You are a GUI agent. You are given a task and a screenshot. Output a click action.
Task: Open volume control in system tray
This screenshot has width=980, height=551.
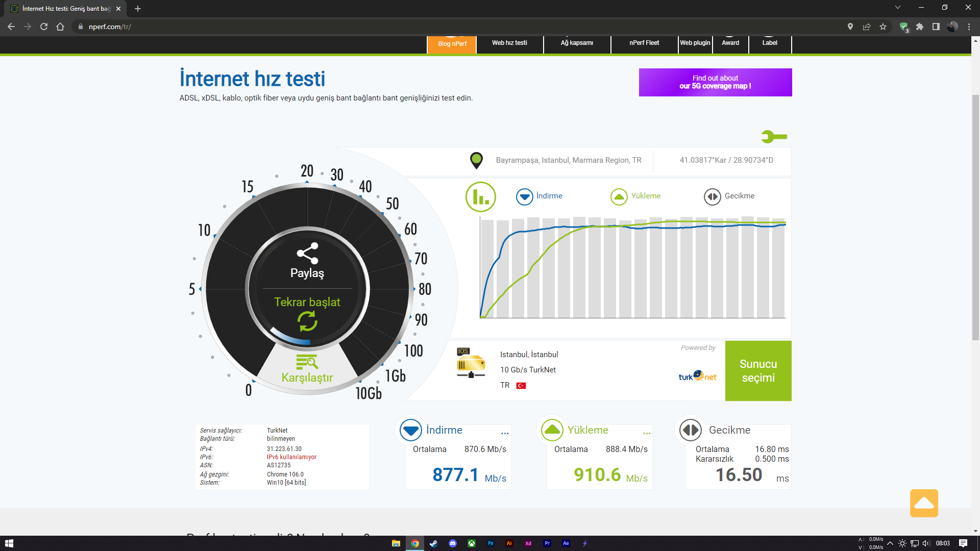point(926,543)
